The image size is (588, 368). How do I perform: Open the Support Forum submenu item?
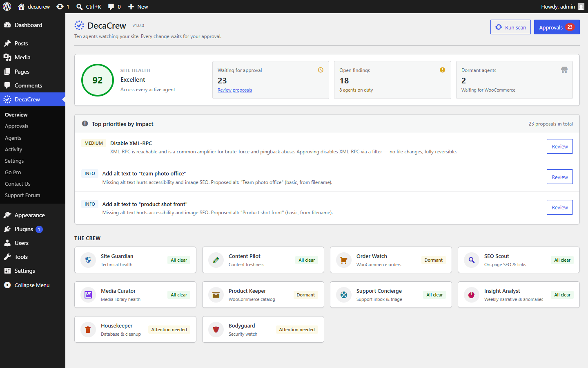point(33,195)
